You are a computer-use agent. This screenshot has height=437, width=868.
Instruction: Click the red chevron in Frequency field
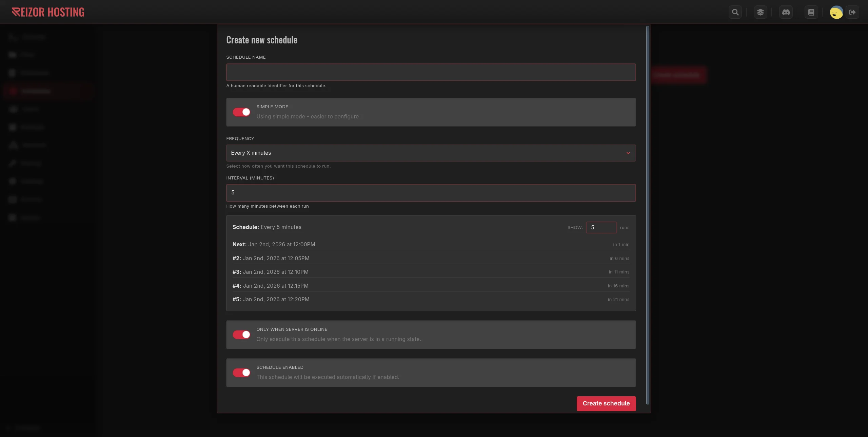[x=628, y=153]
